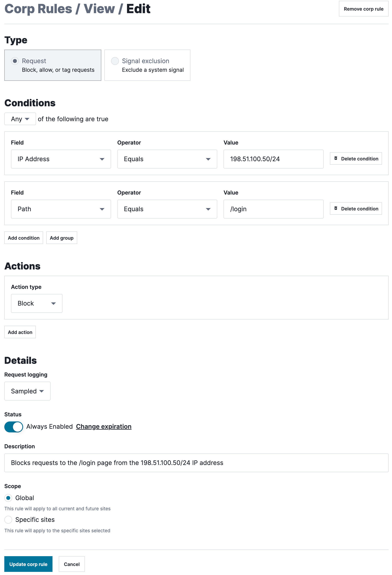Click the Change expiration link

point(104,426)
